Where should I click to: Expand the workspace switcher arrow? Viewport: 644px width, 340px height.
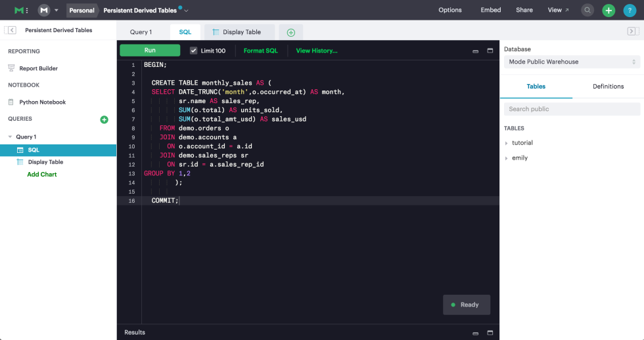57,11
